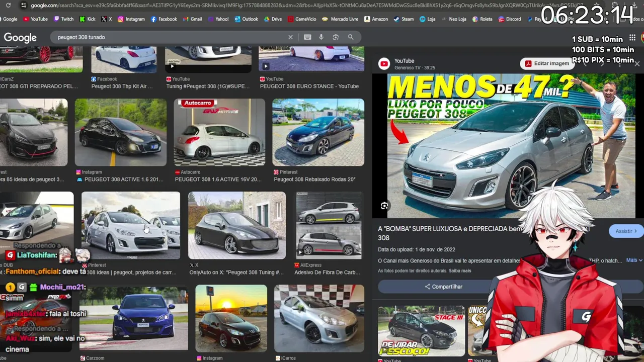
Task: Open the blue Peugeot Carzoom thumbnail
Action: [x=134, y=318]
